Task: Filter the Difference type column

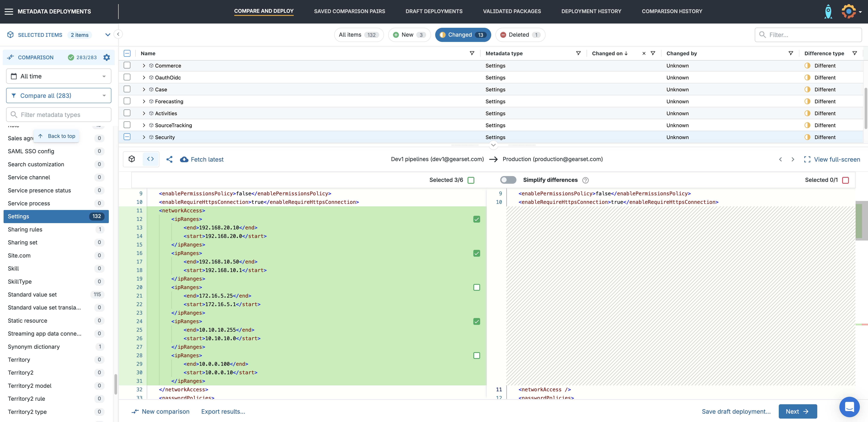Action: click(x=855, y=53)
